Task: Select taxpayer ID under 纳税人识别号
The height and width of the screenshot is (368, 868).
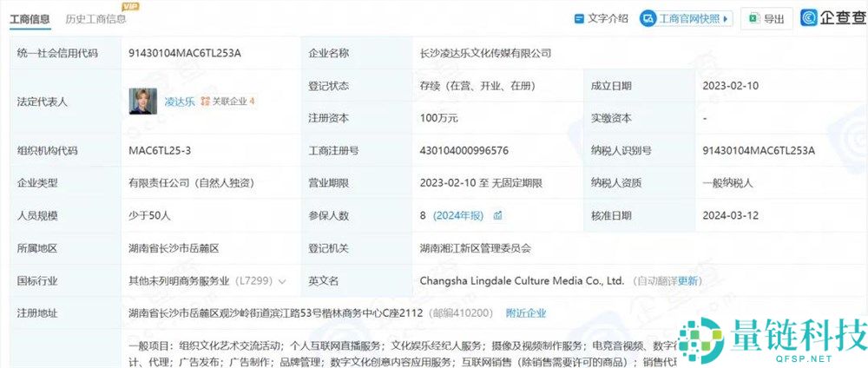Action: tap(759, 151)
